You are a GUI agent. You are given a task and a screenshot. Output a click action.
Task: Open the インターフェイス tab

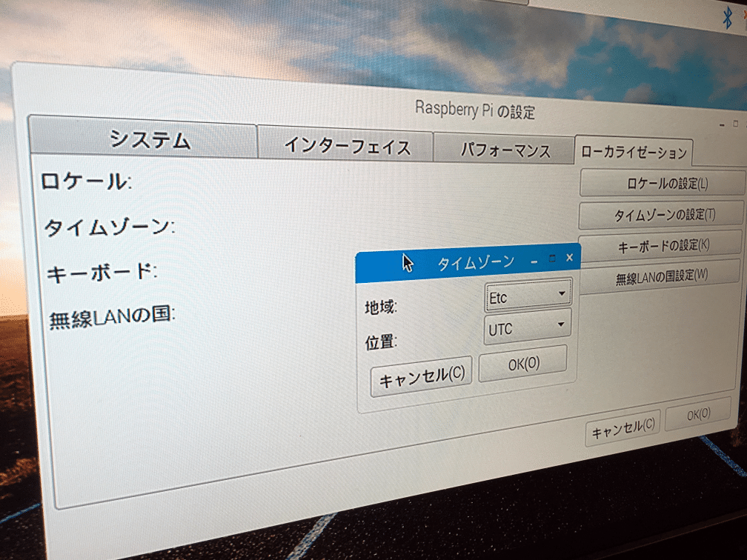(x=346, y=144)
